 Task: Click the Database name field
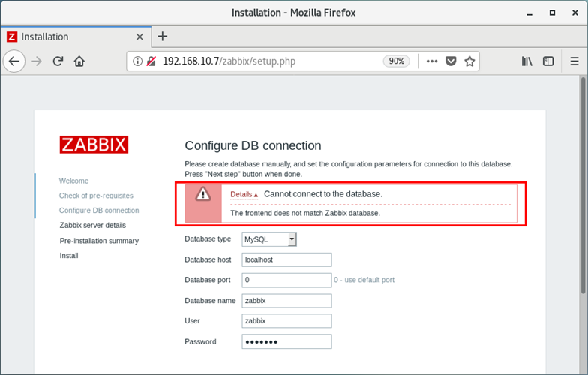pyautogui.click(x=286, y=300)
